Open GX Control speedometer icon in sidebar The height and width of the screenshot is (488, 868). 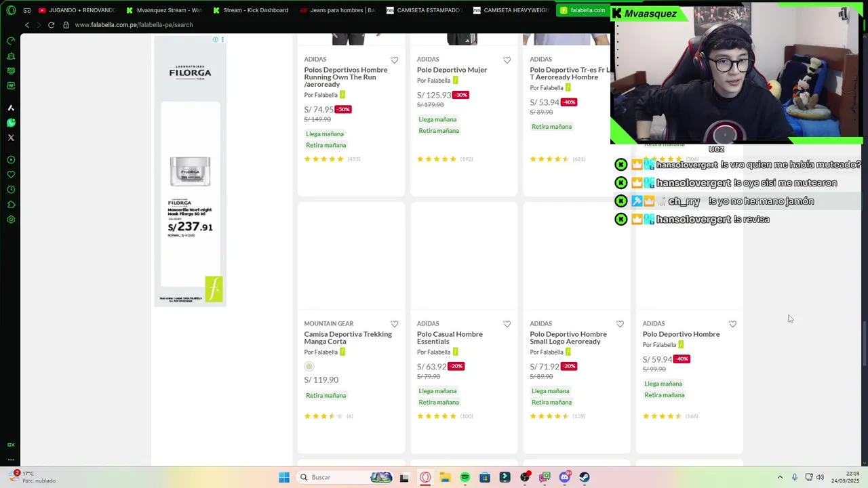point(11,41)
